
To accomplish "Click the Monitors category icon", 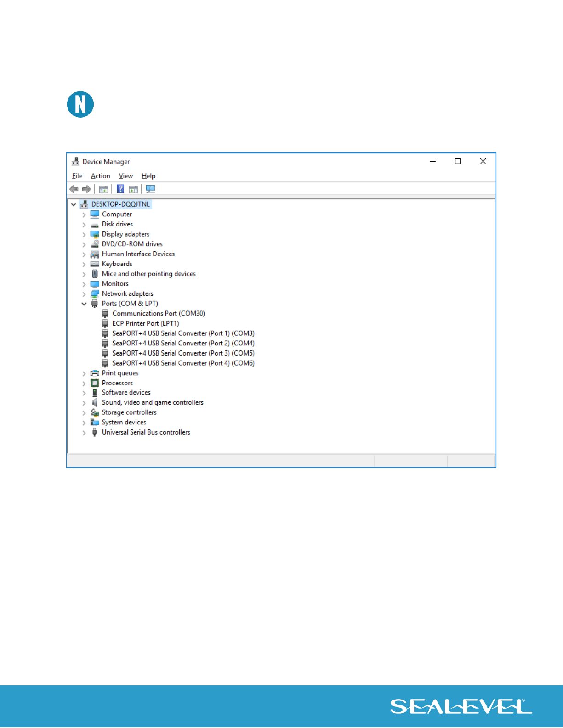I will (95, 284).
